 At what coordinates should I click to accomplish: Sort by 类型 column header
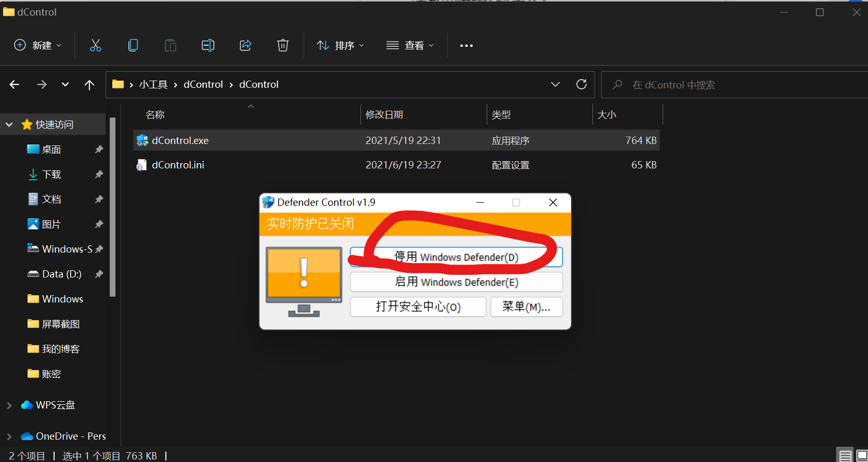click(501, 115)
